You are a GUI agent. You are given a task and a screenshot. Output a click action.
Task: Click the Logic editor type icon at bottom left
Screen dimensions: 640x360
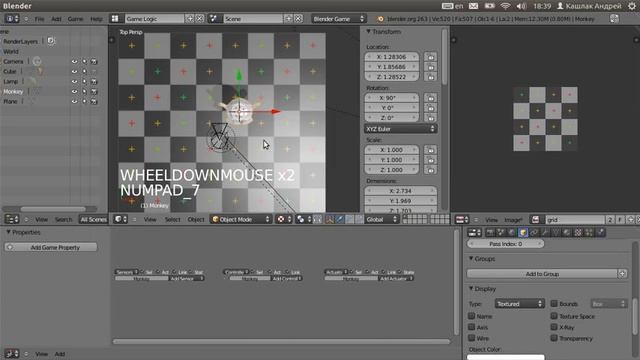coord(11,353)
